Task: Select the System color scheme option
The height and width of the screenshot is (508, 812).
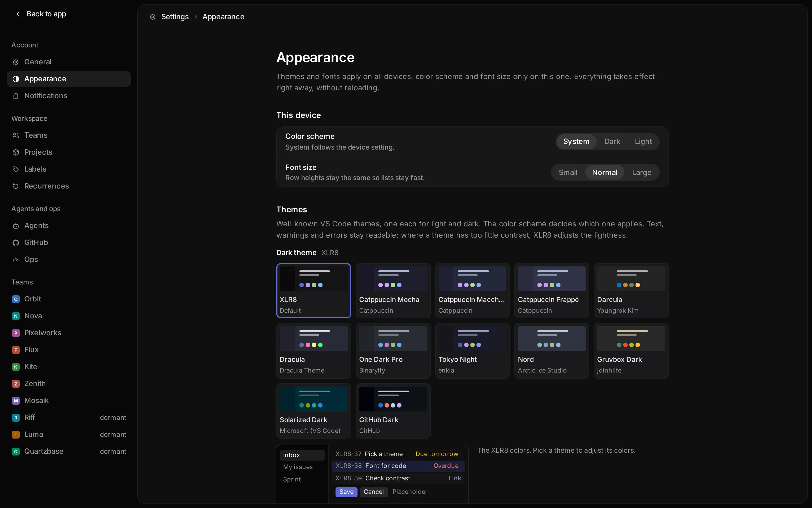Action: (x=576, y=141)
